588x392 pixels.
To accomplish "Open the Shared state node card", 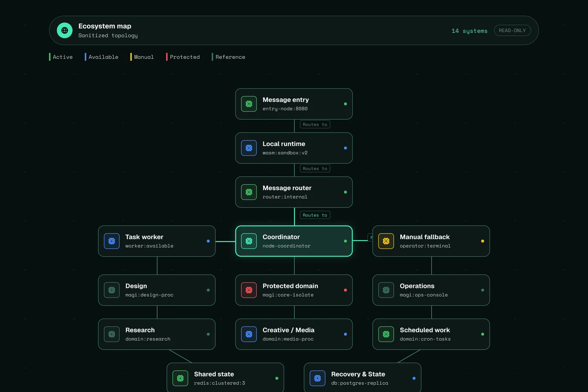I will click(x=225, y=378).
